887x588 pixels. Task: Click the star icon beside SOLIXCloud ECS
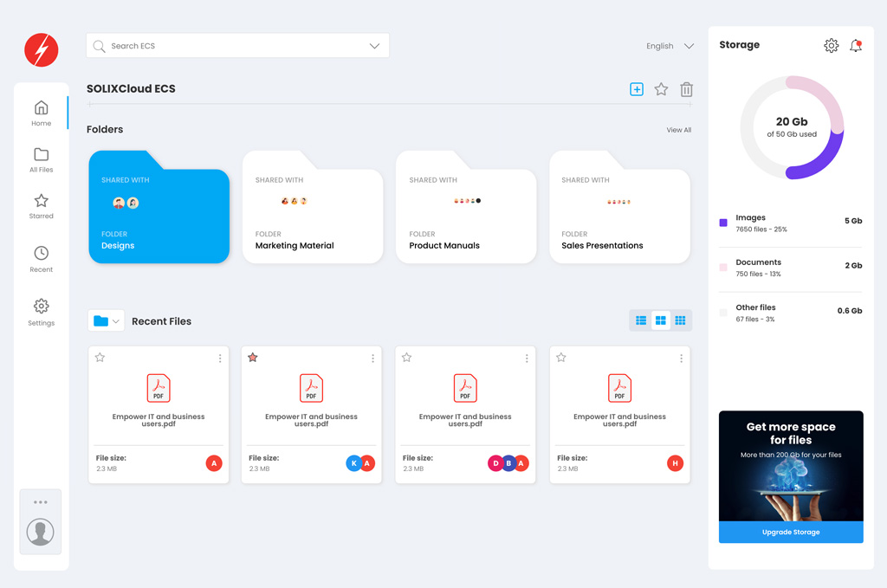click(x=661, y=89)
